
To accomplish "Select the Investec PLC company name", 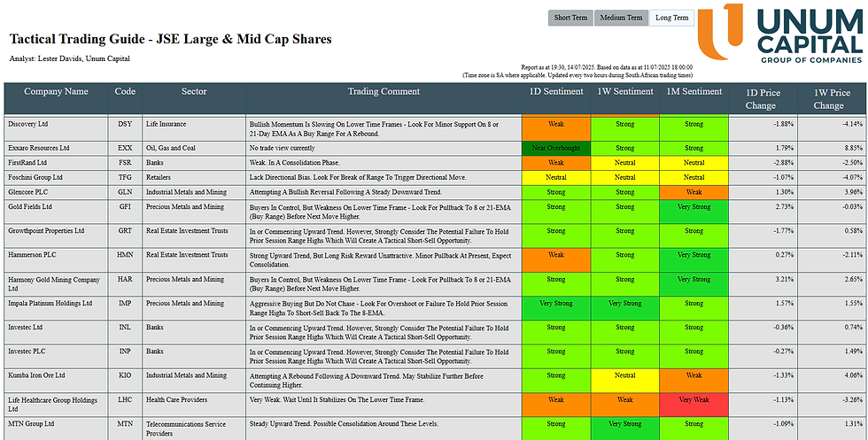I will [27, 351].
